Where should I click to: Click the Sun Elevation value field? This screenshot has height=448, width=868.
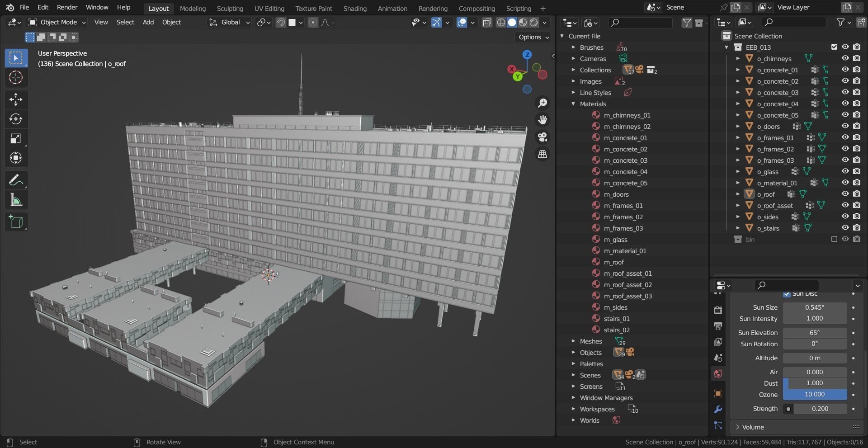click(x=815, y=333)
